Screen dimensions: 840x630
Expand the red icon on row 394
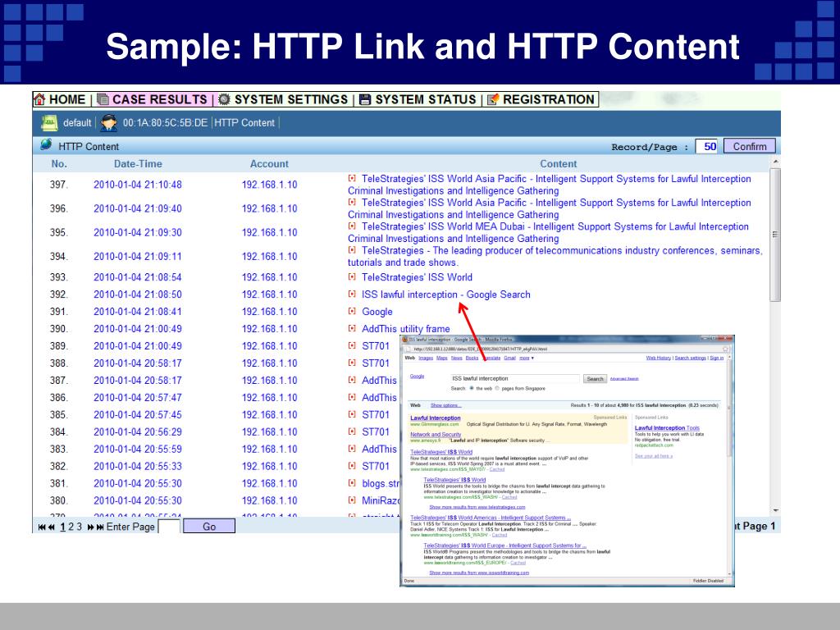point(352,250)
